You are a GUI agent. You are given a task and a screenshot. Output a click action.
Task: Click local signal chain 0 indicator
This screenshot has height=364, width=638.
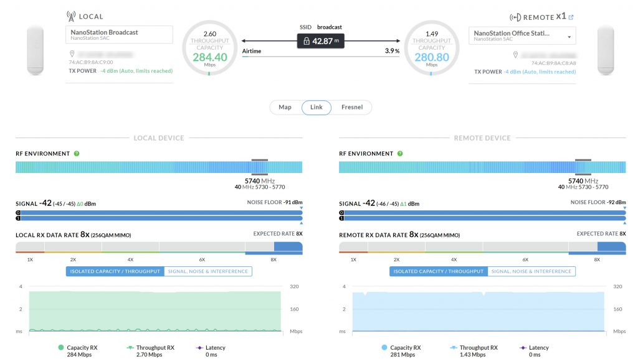[18, 212]
